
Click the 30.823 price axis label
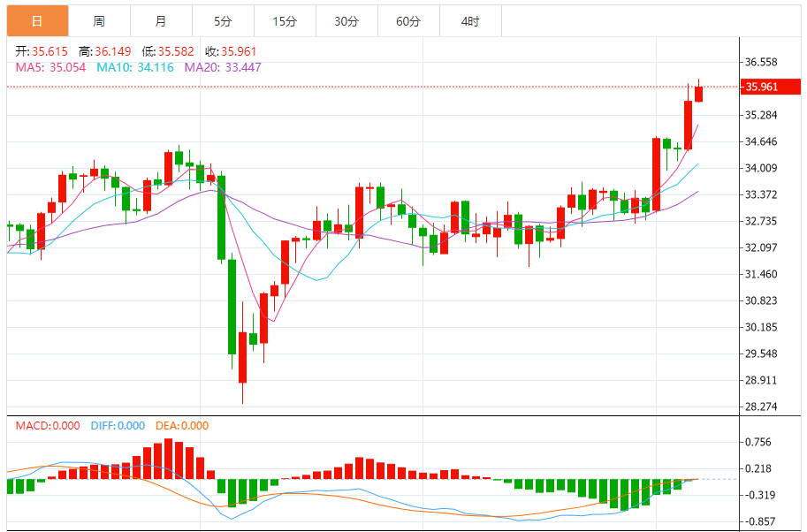[x=761, y=301]
